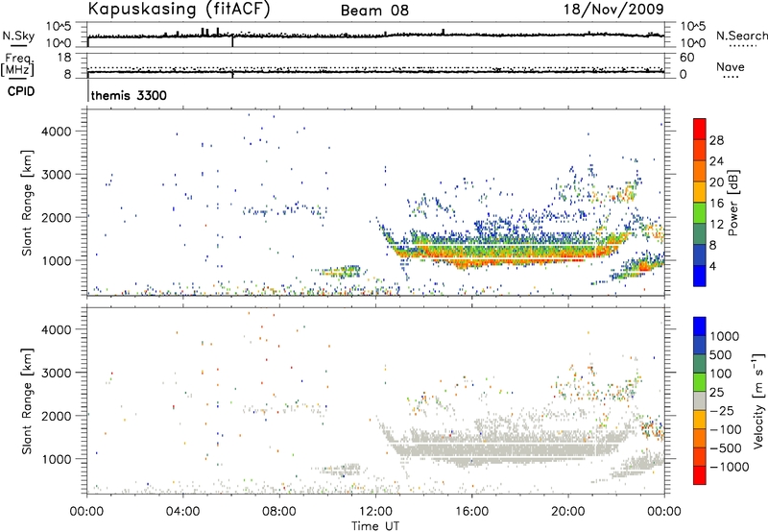Image resolution: width=768 pixels, height=532 pixels.
Task: Pick the red bottom segment of Velocity color bar
Action: (x=700, y=475)
